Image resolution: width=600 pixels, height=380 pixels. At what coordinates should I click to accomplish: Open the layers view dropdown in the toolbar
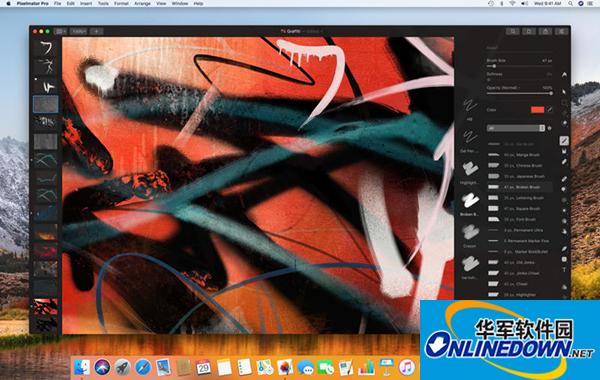[61, 31]
